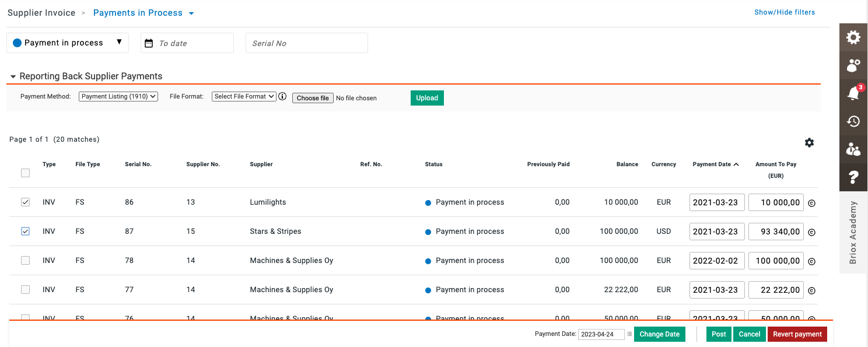Open Payment Method dropdown
The image size is (868, 347).
click(x=118, y=97)
